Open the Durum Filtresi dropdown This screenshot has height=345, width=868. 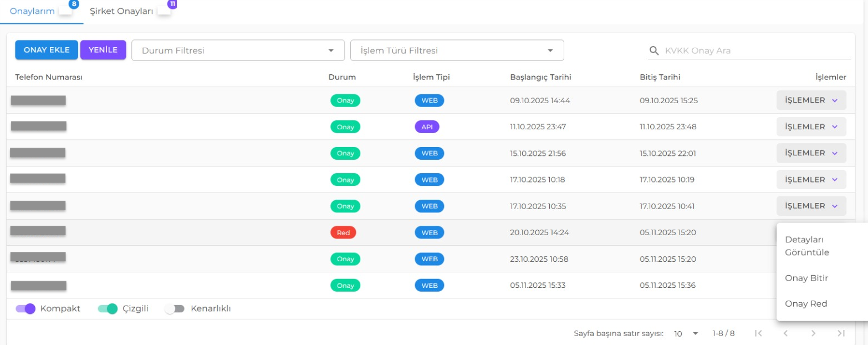(x=238, y=50)
